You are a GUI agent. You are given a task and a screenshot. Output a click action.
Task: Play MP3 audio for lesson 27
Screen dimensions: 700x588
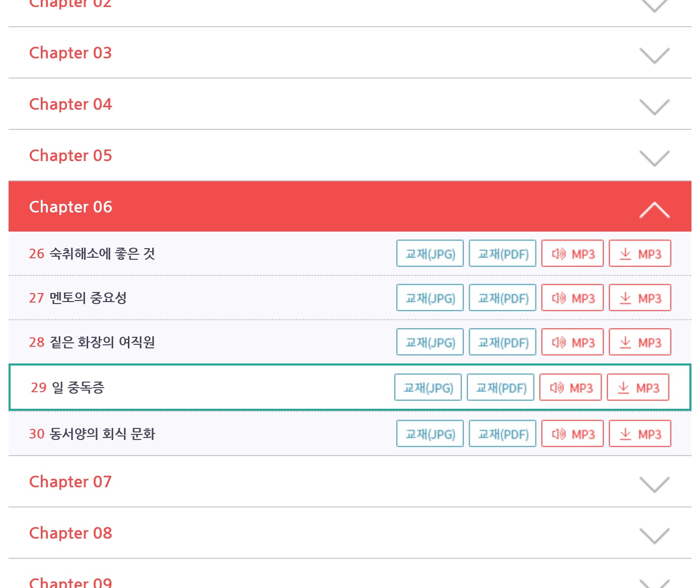tap(572, 298)
